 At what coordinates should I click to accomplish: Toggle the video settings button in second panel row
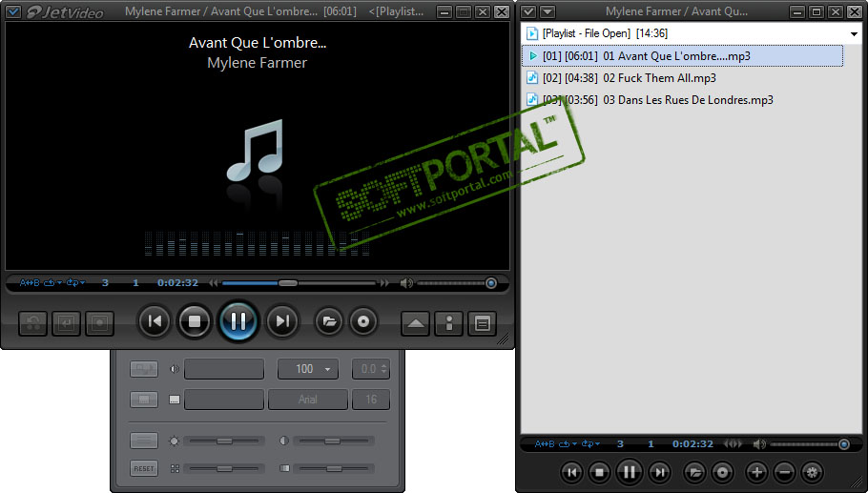click(x=144, y=400)
